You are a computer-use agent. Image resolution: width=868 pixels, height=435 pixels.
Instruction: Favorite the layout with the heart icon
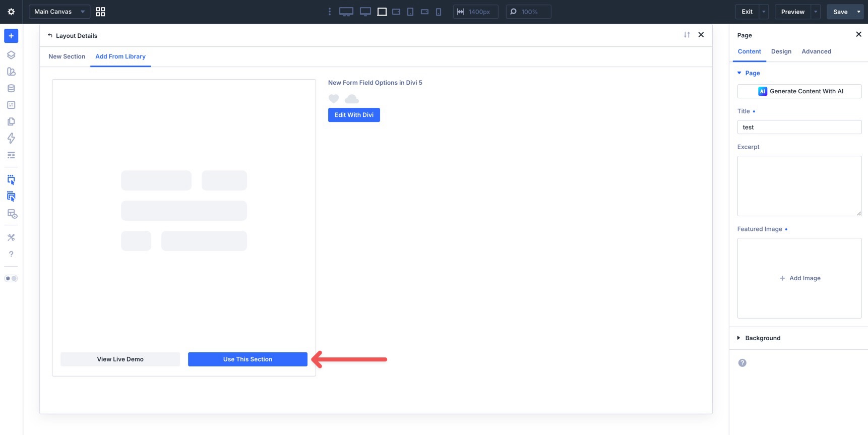pos(334,99)
